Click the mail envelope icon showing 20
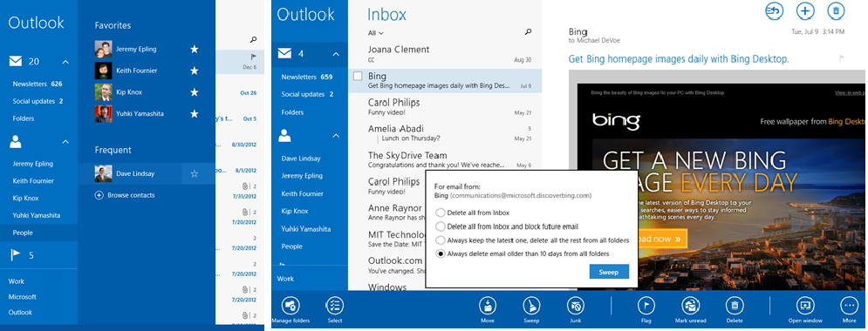Screen dimensions: 868x331 pos(15,61)
